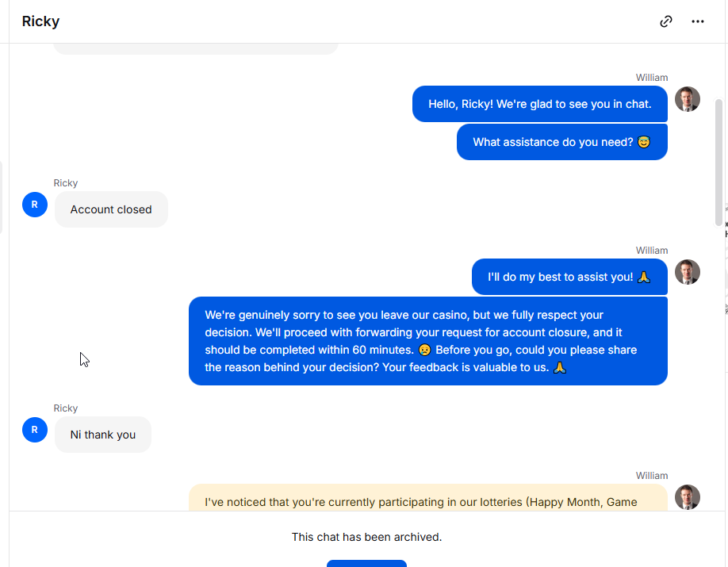Select the "Ni thank you" reply bubble
This screenshot has width=728, height=567.
[102, 435]
